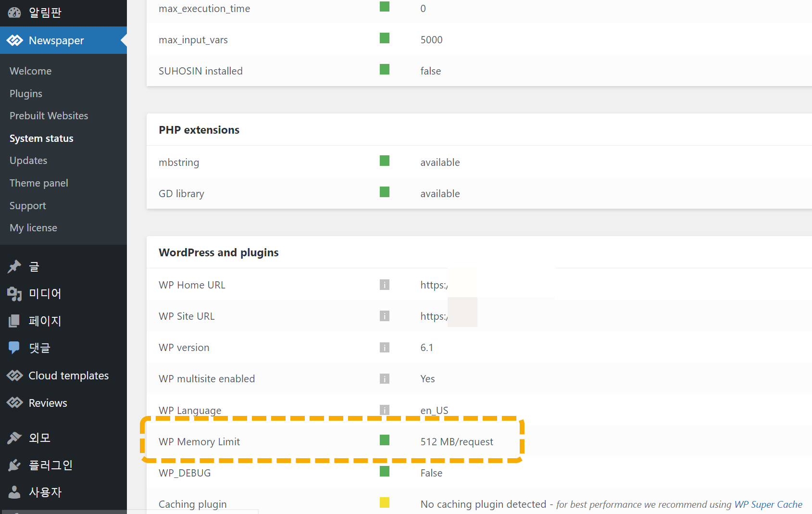Open Theme panel from the sidebar
The height and width of the screenshot is (514, 812).
click(39, 183)
